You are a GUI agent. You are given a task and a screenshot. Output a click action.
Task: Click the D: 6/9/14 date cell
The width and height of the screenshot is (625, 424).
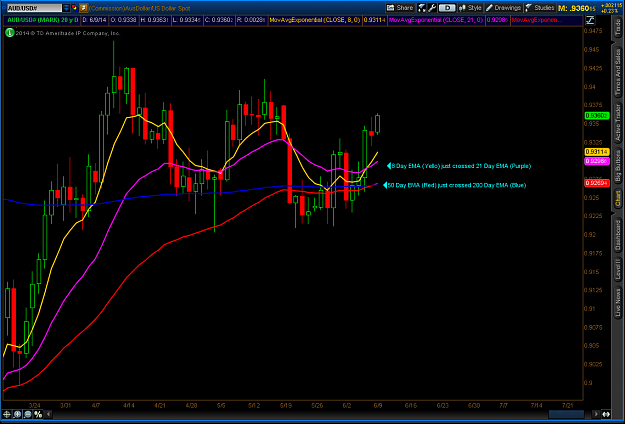tap(94, 20)
